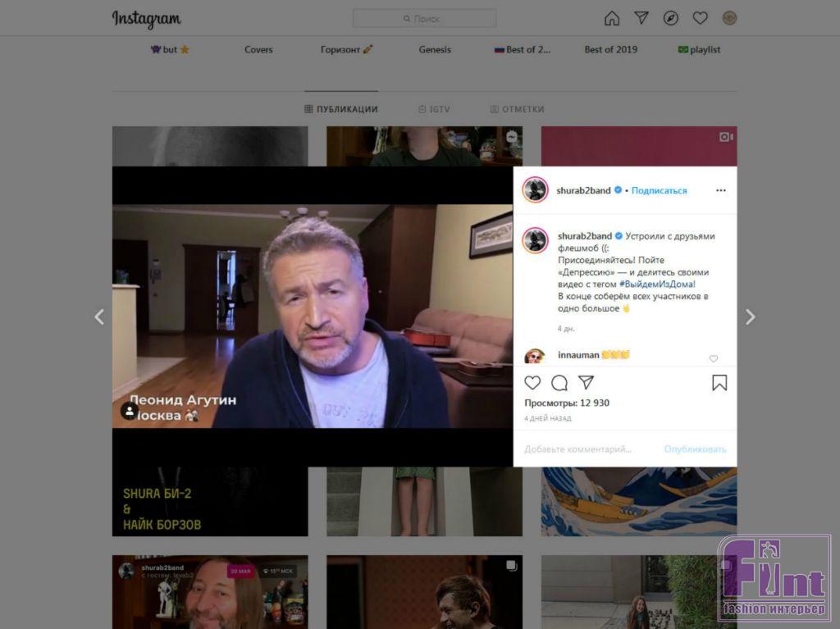Share the post via paper plane
This screenshot has height=629, width=840.
click(586, 383)
